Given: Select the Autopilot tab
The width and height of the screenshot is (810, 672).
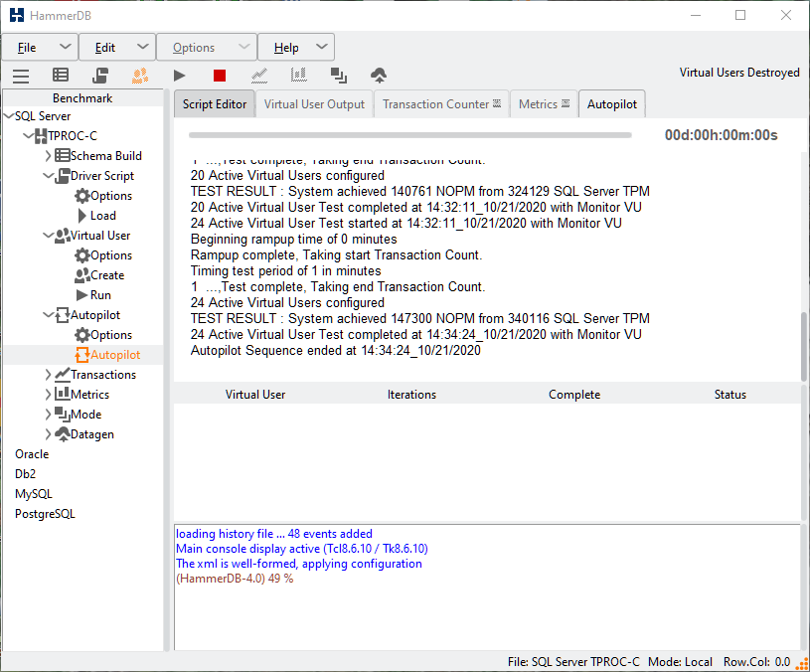Looking at the screenshot, I should [611, 103].
